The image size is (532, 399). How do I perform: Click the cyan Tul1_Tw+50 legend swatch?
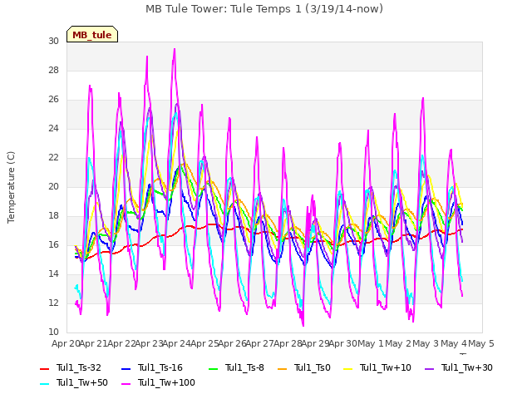click(x=45, y=383)
